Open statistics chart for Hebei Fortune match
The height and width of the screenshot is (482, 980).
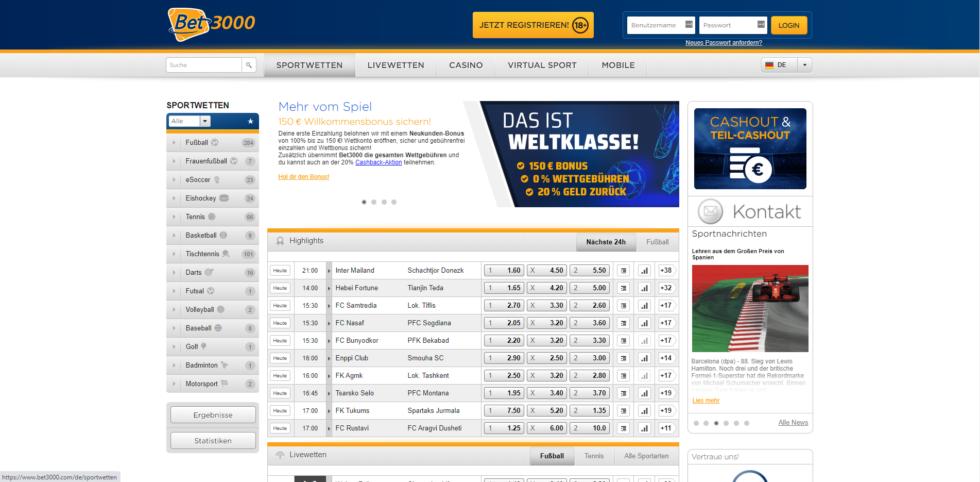click(x=644, y=288)
